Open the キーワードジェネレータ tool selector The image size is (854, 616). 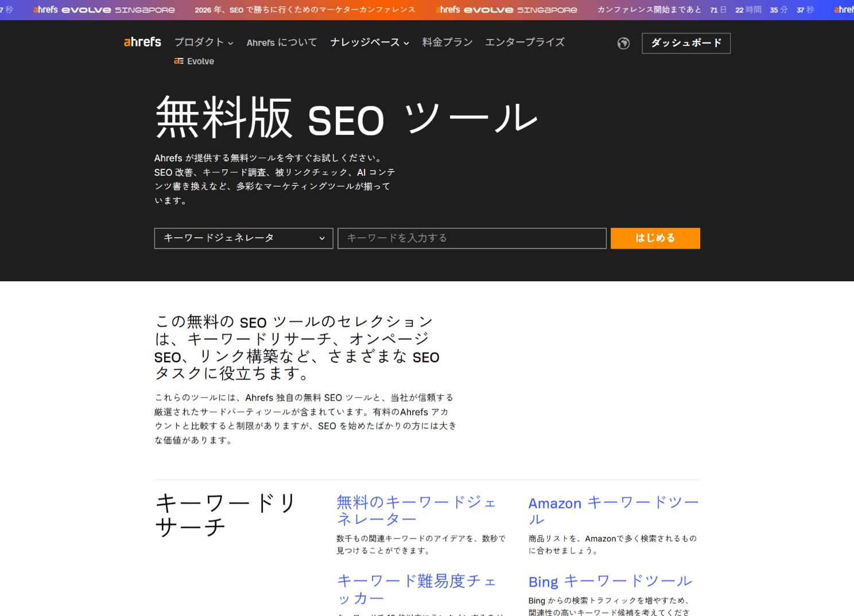pyautogui.click(x=243, y=238)
